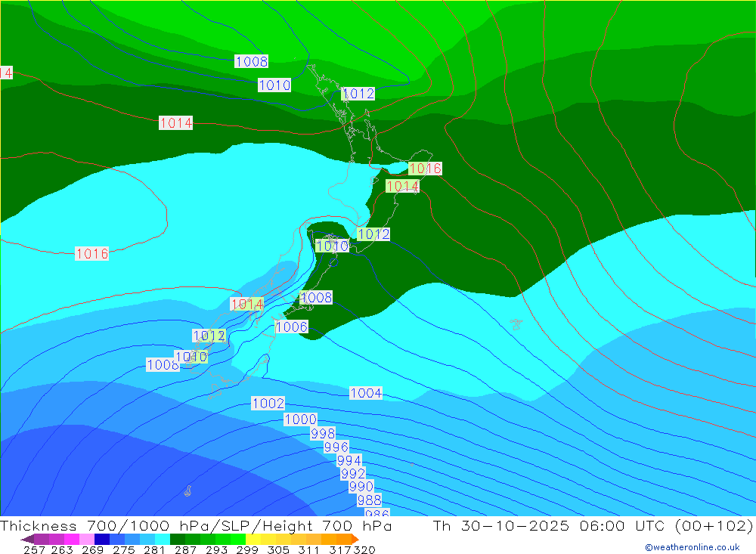Click the 998 pressure label
The width and height of the screenshot is (756, 554).
323,434
